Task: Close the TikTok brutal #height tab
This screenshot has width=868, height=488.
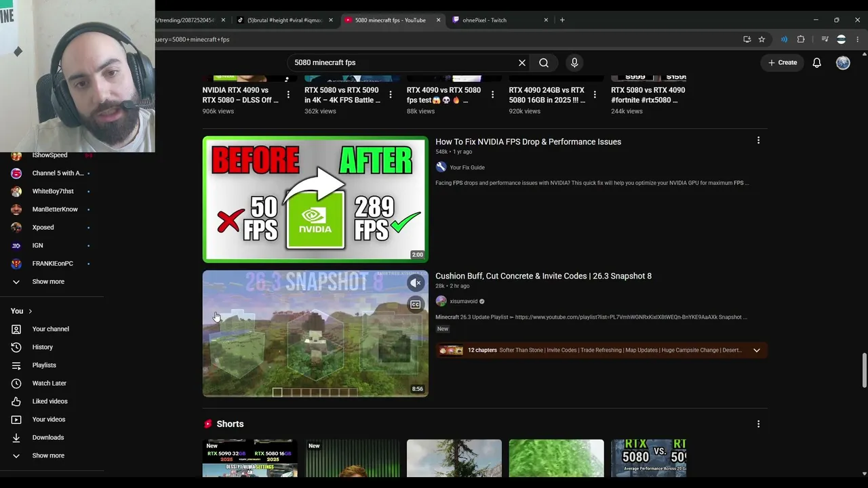Action: tap(331, 20)
